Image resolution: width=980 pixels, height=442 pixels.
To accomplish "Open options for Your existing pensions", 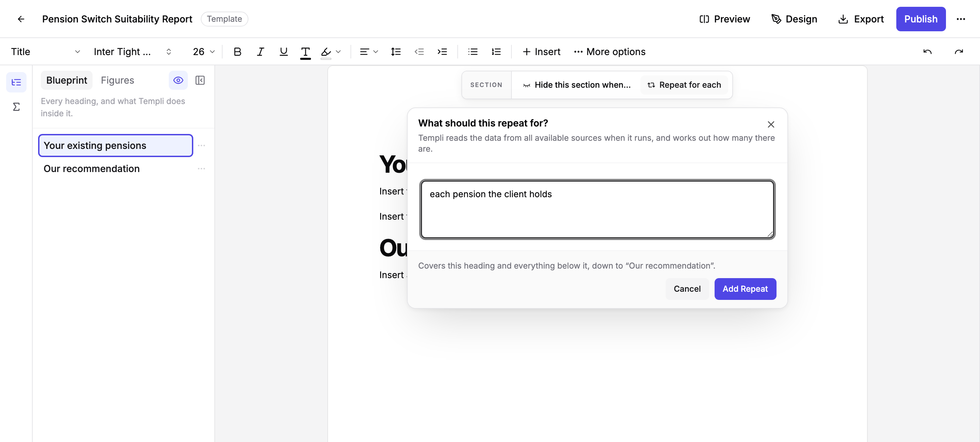I will click(202, 146).
